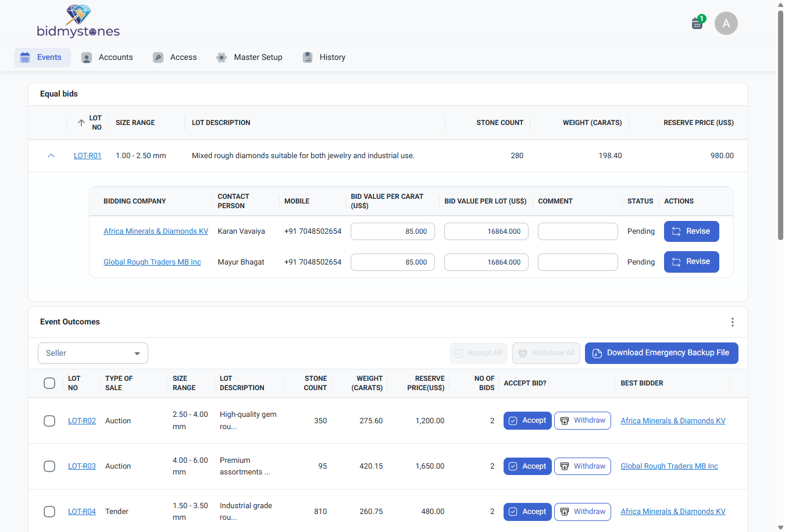
Task: Click the comment field for Mayur Bhagat
Action: click(578, 262)
